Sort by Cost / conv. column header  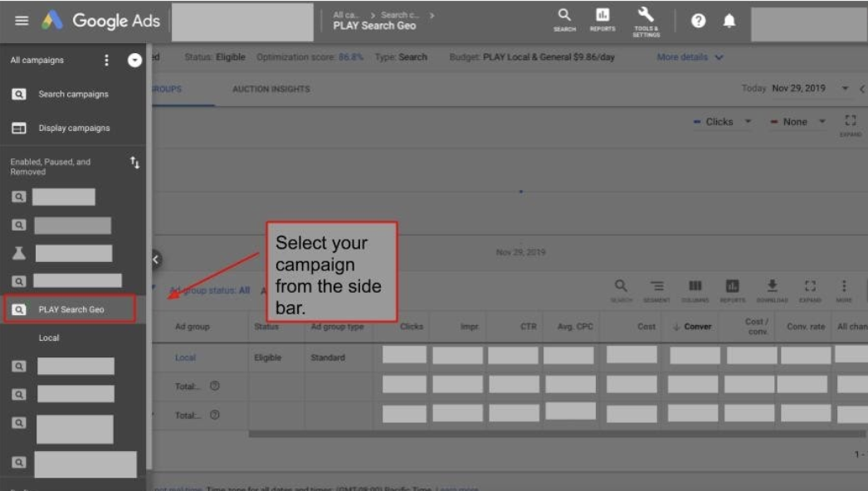[757, 327]
